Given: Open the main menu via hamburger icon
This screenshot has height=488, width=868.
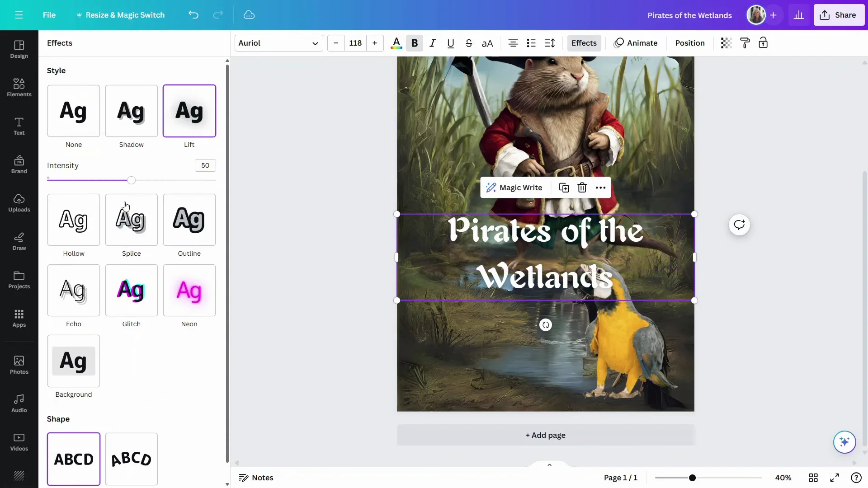Looking at the screenshot, I should coord(19,15).
